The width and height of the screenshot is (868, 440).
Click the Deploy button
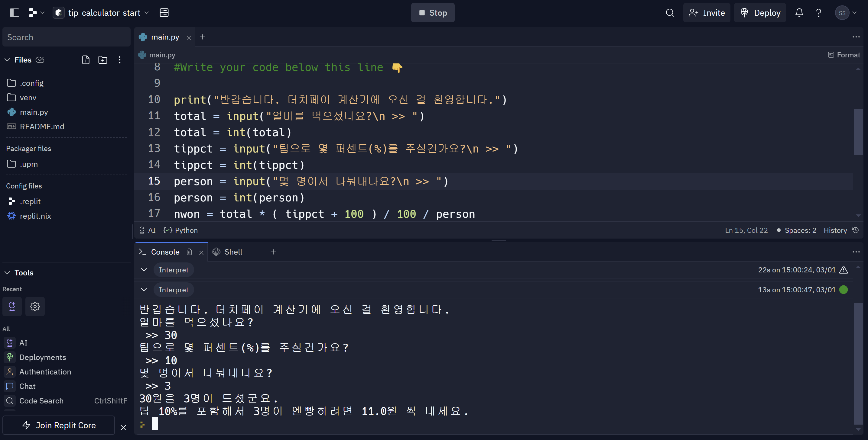[760, 13]
